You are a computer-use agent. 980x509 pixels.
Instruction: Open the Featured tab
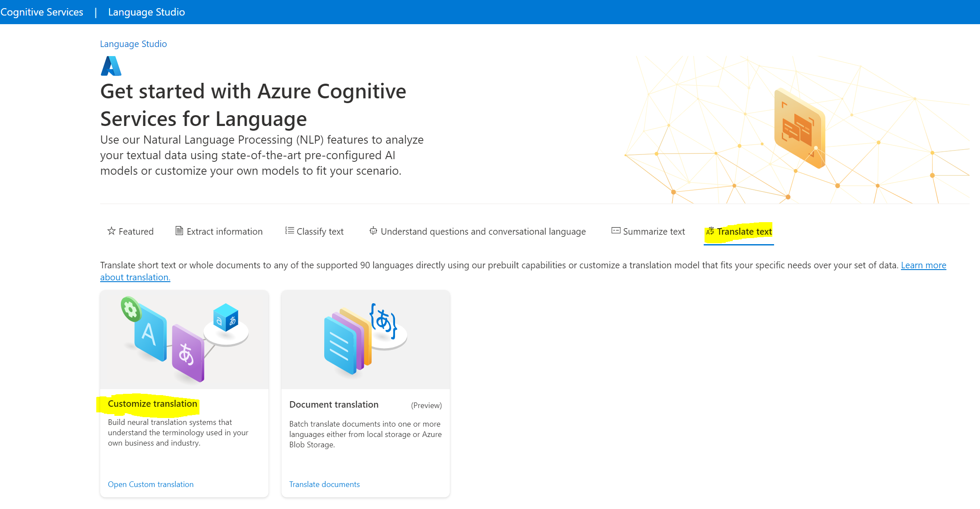[x=130, y=232]
